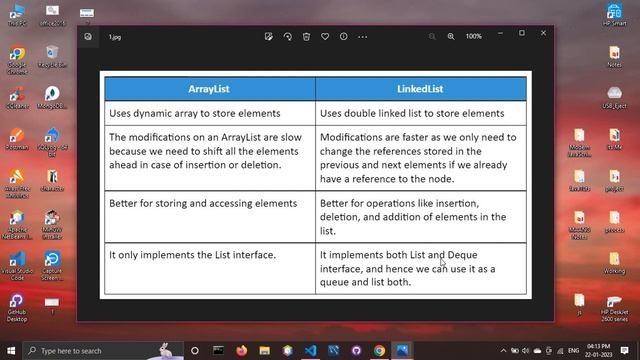640x360 pixels.
Task: Rotate the image in Photos
Action: coord(288,37)
